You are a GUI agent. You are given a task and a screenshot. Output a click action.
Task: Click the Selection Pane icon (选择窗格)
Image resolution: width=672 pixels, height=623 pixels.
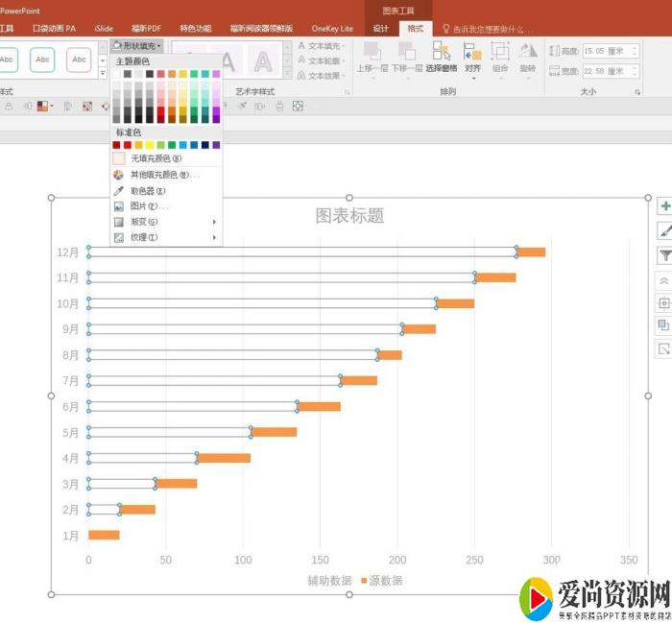442,56
